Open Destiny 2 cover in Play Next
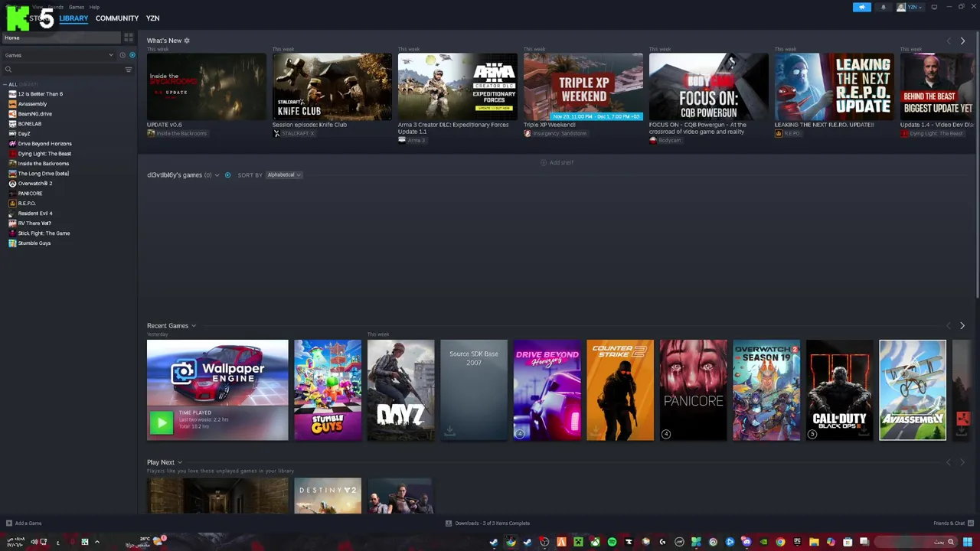Viewport: 980px width, 551px height. tap(328, 496)
